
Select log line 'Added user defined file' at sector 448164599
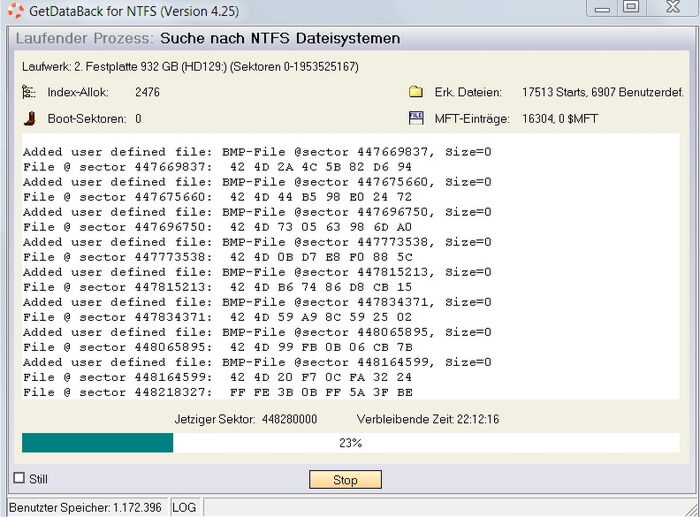[x=257, y=363]
